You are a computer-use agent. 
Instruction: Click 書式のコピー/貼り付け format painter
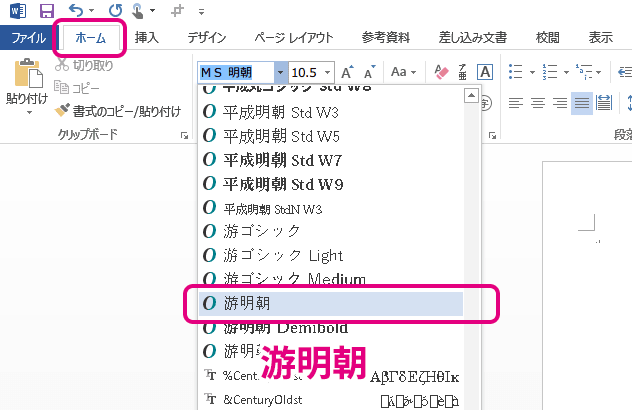[118, 111]
